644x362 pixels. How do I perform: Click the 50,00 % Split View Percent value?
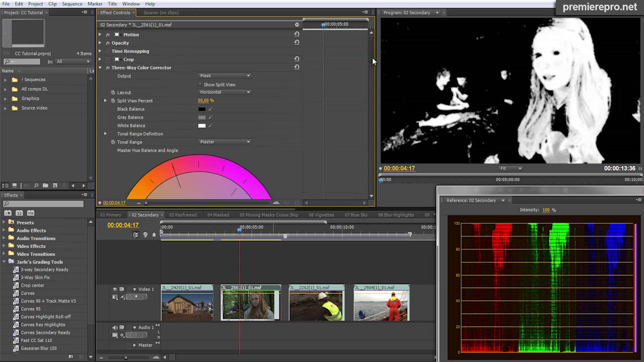point(205,101)
